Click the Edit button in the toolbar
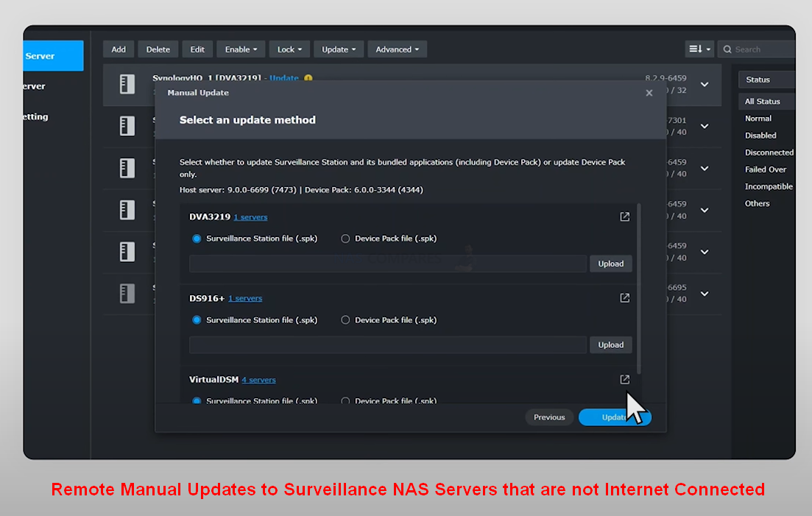 197,49
